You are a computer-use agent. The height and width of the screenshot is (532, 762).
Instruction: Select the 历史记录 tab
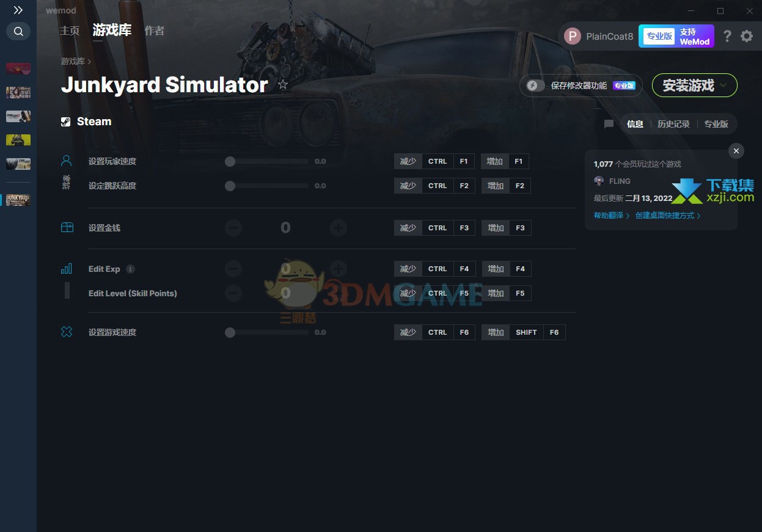[673, 124]
